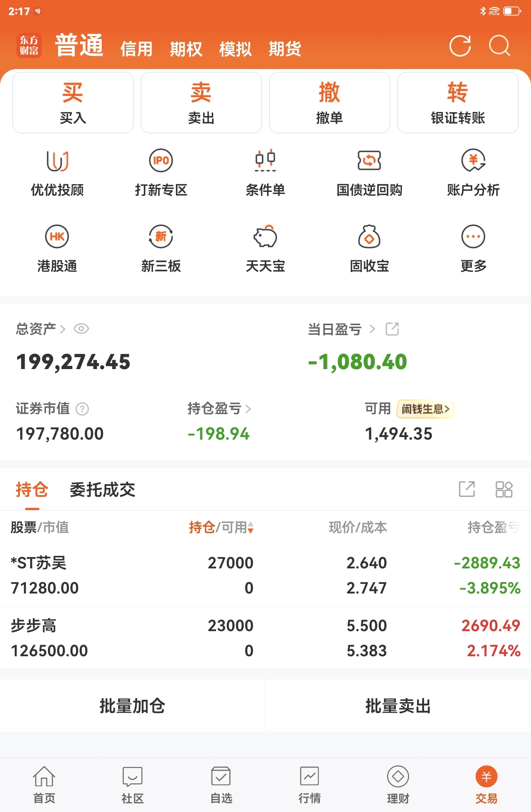
Task: Toggle total assets visibility eye
Action: [x=81, y=329]
